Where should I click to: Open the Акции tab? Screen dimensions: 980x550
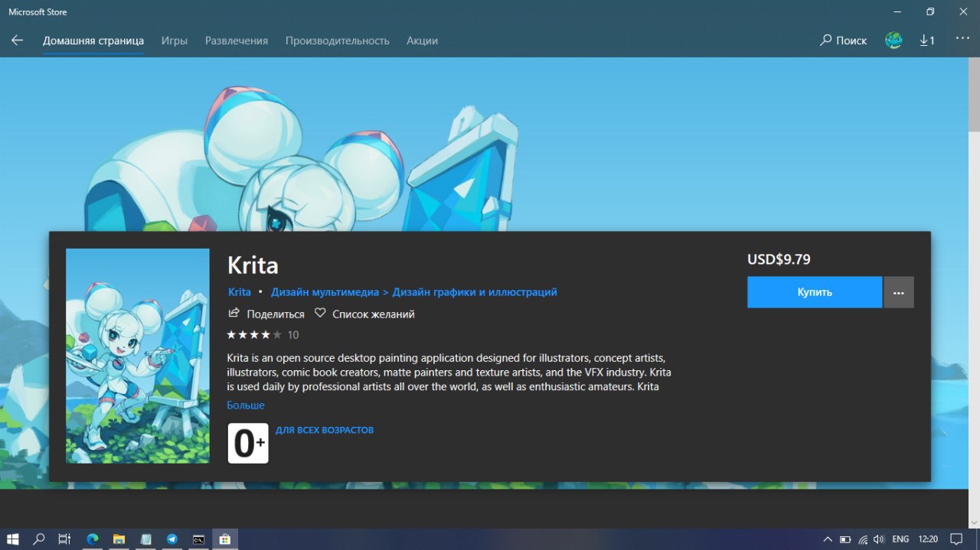422,41
